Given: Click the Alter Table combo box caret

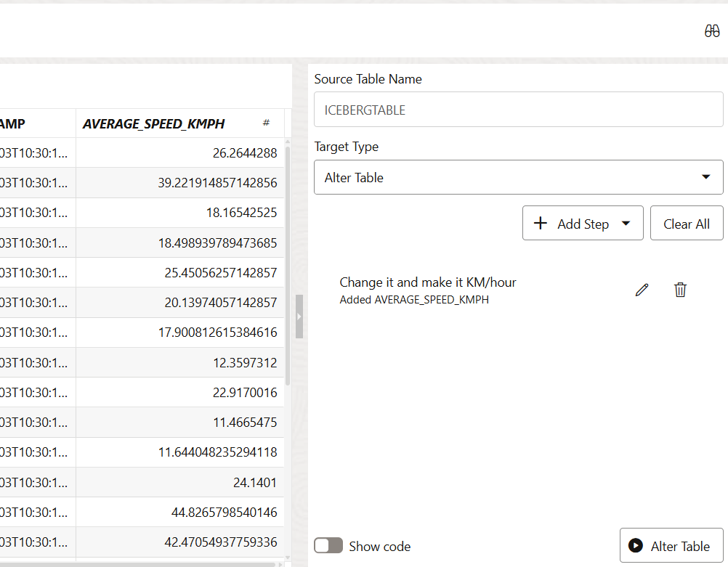Looking at the screenshot, I should click(x=705, y=177).
